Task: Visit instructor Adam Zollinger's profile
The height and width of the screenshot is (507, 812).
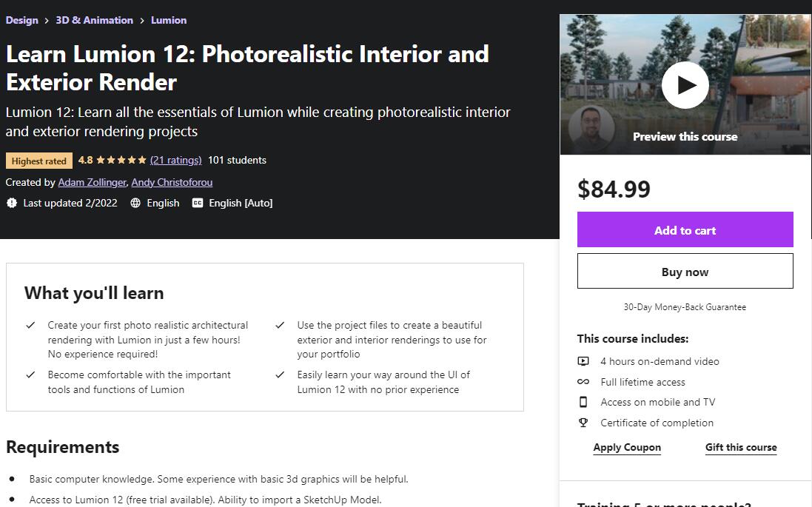Action: (93, 182)
